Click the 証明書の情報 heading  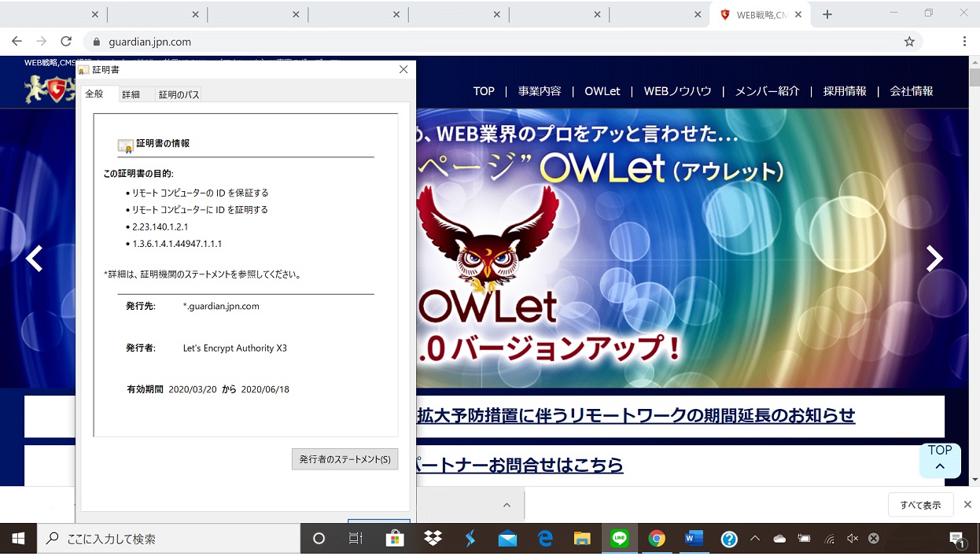[x=163, y=143]
